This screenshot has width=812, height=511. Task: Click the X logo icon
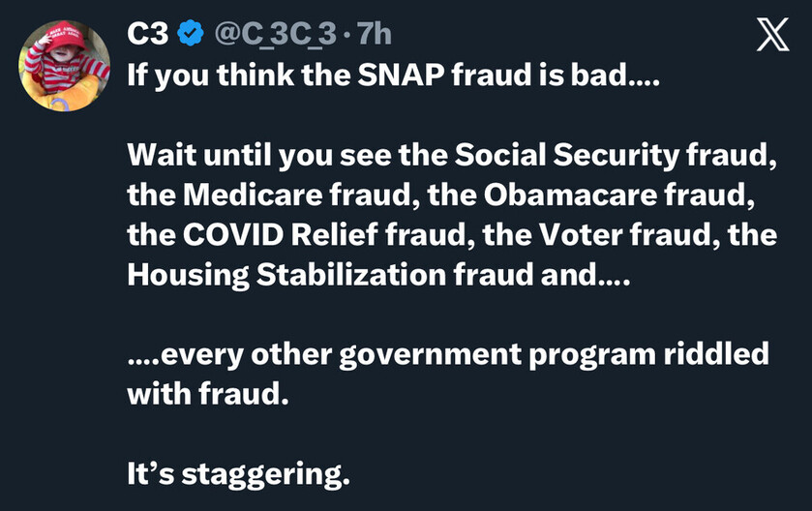[770, 35]
